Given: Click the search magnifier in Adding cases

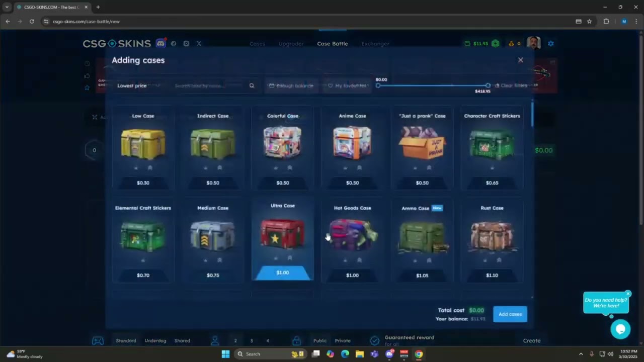Looking at the screenshot, I should pos(252,85).
